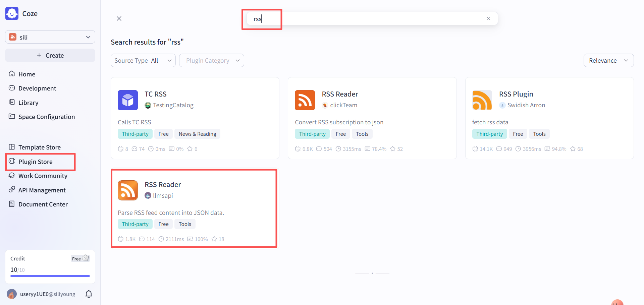Click the star icon on RSS Plugin
644x305 pixels.
click(573, 149)
